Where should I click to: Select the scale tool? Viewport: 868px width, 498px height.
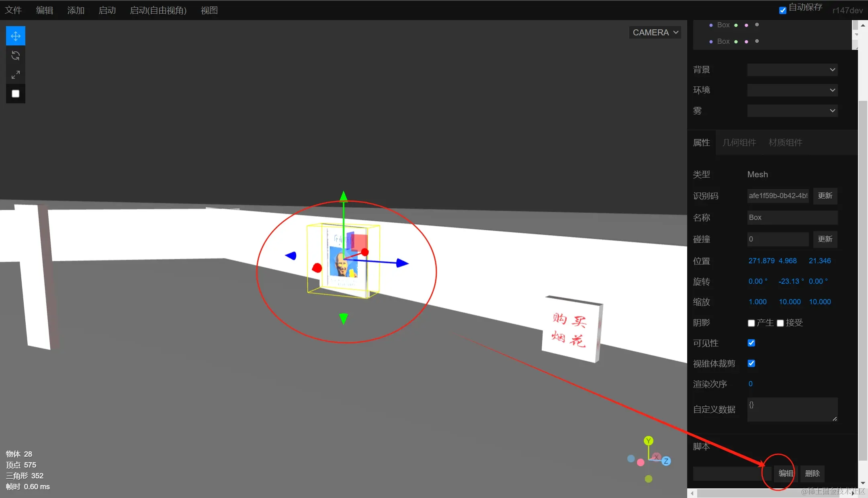point(16,75)
